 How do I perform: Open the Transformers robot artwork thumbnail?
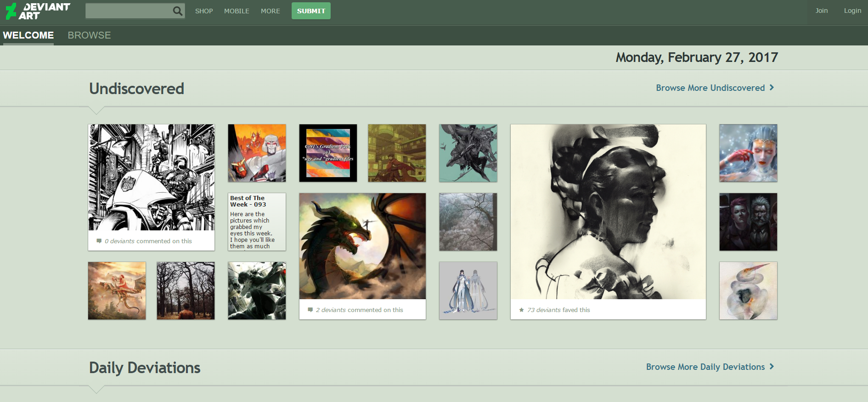coord(257,153)
